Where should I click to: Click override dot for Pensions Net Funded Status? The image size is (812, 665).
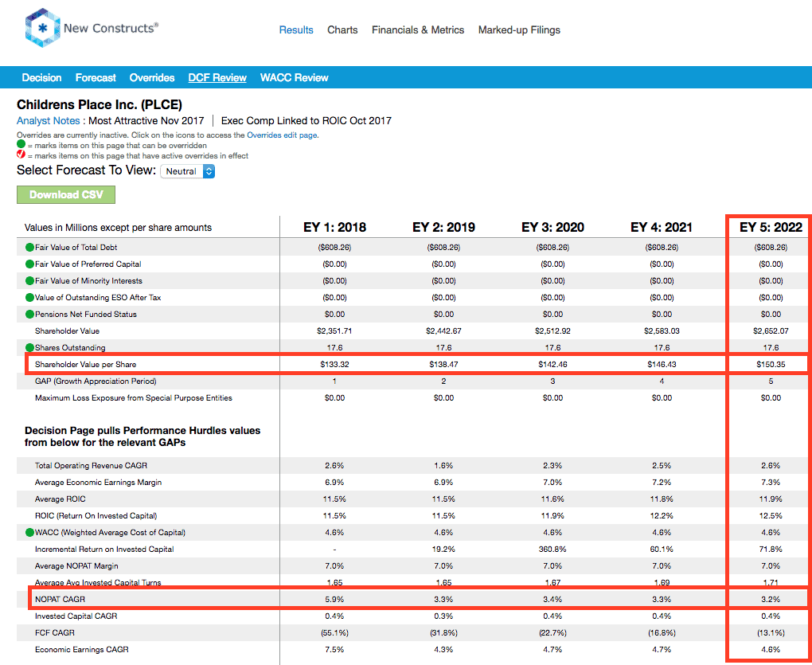coord(30,315)
